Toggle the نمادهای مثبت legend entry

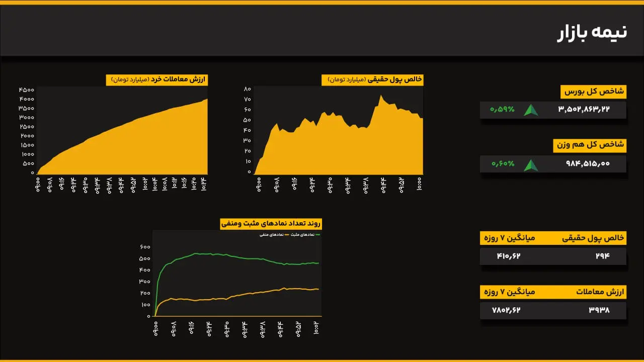point(303,235)
